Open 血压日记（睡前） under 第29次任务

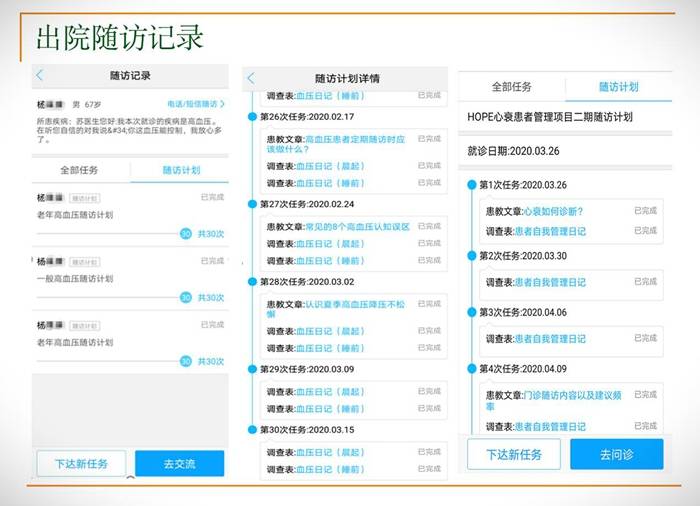(x=330, y=409)
